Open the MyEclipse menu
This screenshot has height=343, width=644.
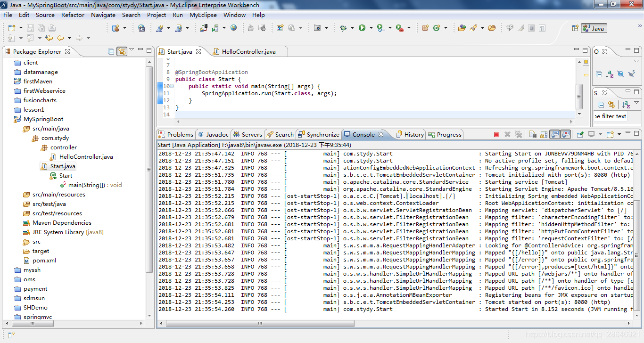[x=203, y=15]
